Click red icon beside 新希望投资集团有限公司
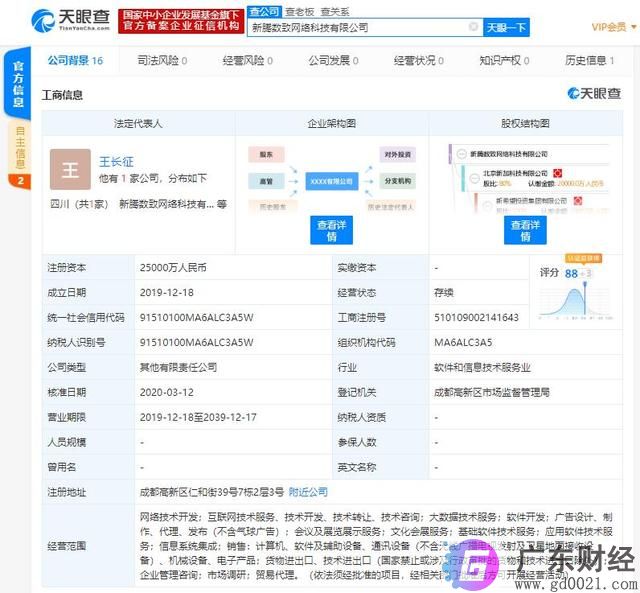Screen dimensions: 640x593 pyautogui.click(x=578, y=200)
